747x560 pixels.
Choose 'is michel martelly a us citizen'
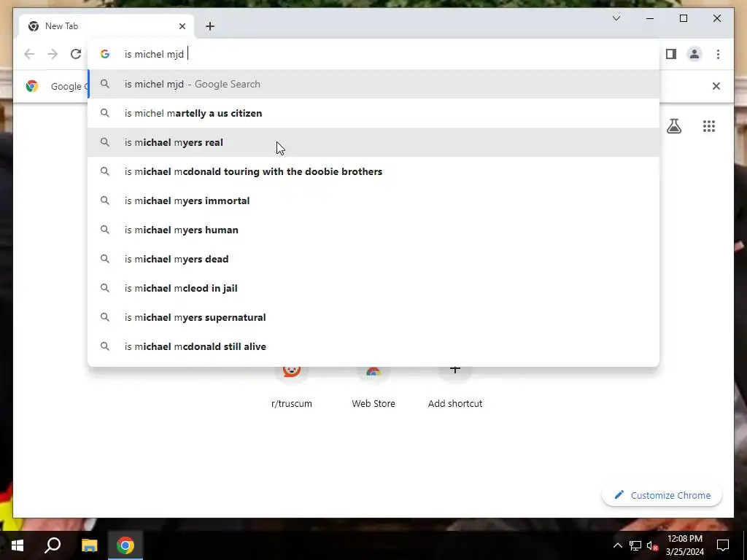[x=373, y=113]
